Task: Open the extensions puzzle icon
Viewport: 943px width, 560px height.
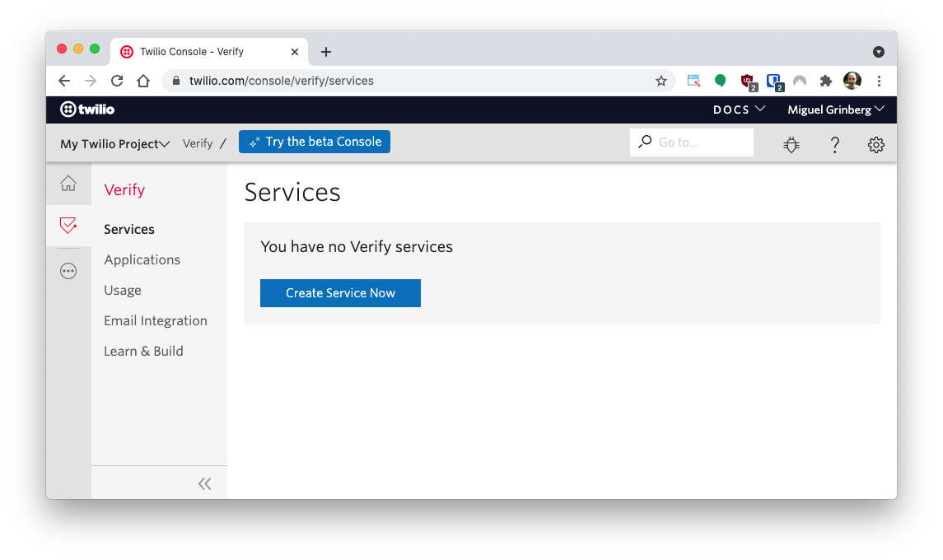Action: [826, 82]
